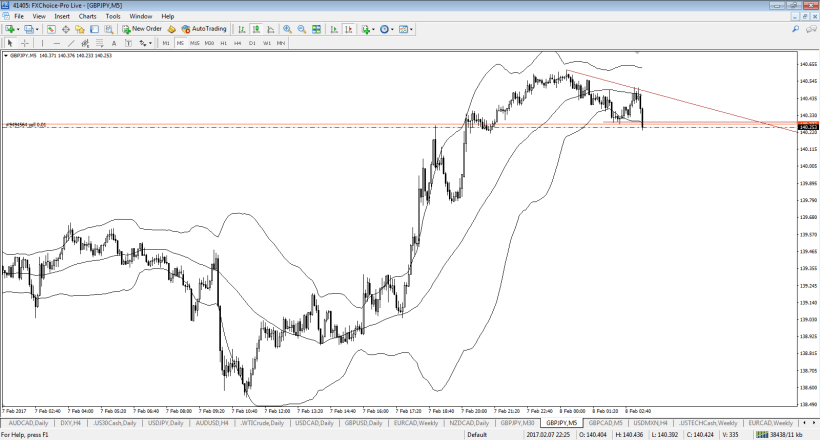Select the Cursor arrow tool
This screenshot has width=820, height=440.
point(10,43)
